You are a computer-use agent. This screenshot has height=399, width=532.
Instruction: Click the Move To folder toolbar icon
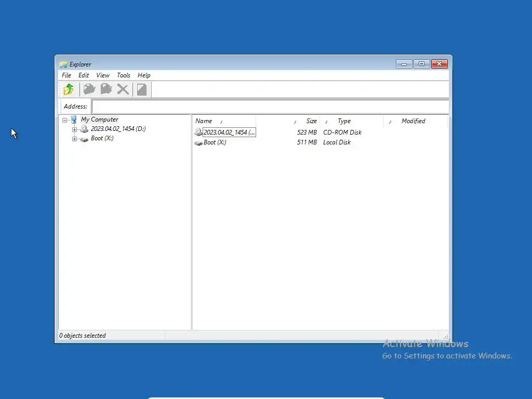(106, 89)
